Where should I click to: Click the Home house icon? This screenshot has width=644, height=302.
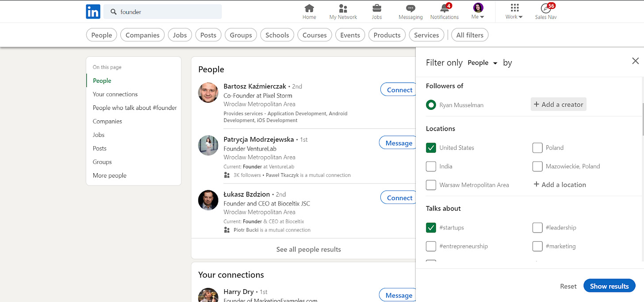pyautogui.click(x=309, y=8)
